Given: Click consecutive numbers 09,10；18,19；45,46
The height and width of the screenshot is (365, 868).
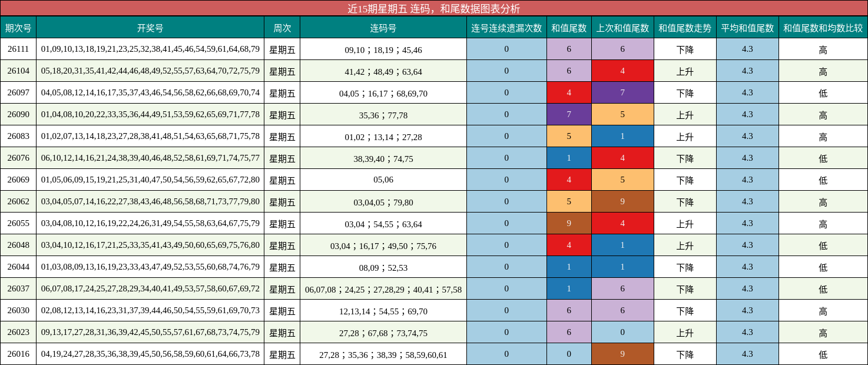Looking at the screenshot, I should [383, 50].
